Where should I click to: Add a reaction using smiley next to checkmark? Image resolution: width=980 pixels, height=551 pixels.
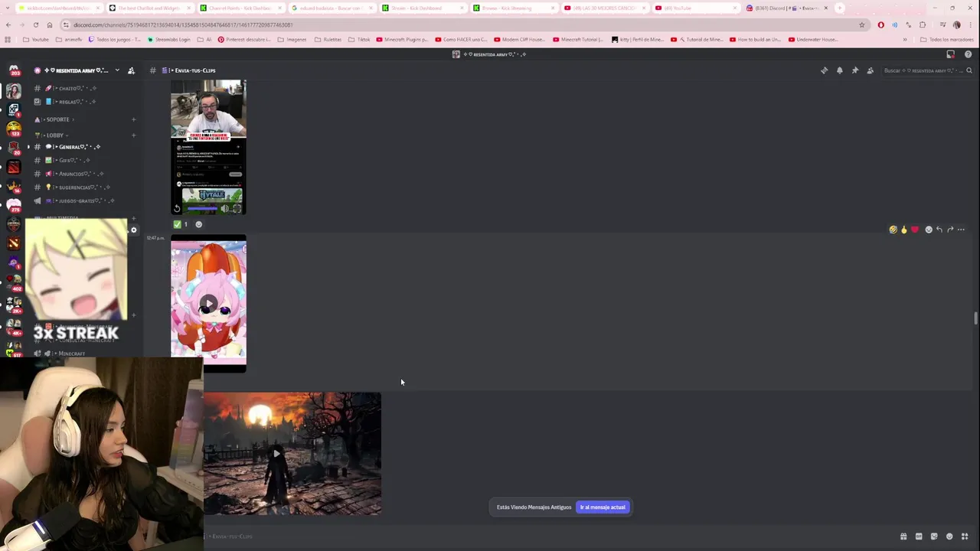(x=198, y=224)
